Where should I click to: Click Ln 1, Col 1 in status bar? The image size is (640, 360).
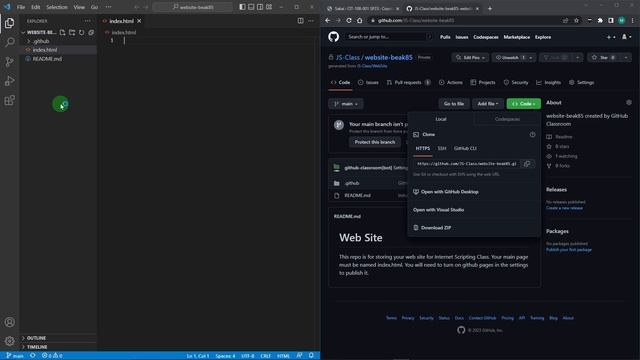[198, 356]
